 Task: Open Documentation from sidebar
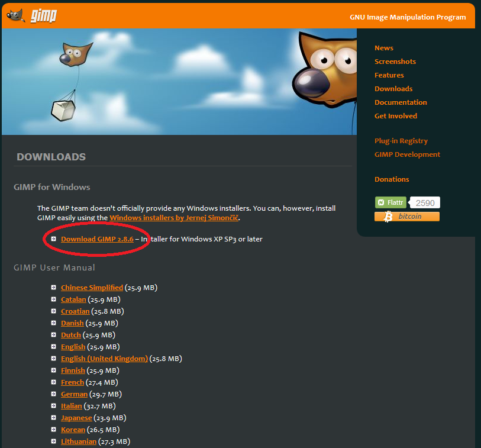click(x=401, y=102)
